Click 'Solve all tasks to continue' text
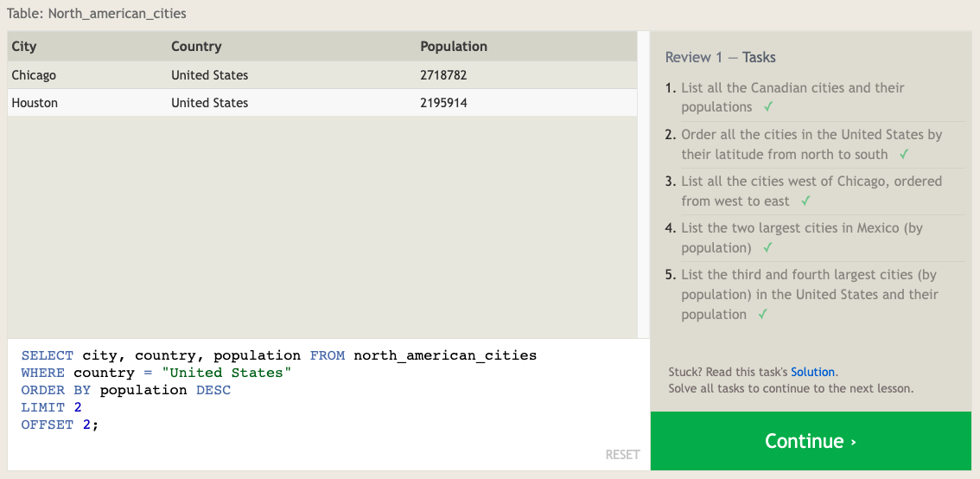 coord(791,388)
